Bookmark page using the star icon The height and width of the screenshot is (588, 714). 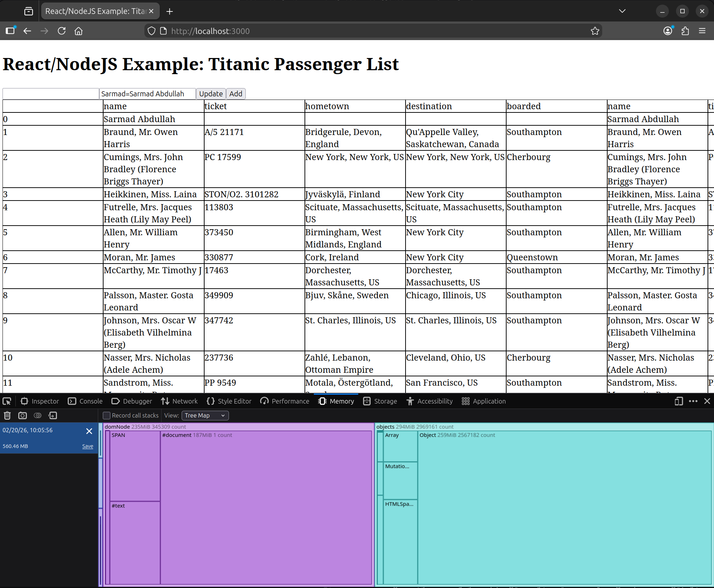pos(595,31)
